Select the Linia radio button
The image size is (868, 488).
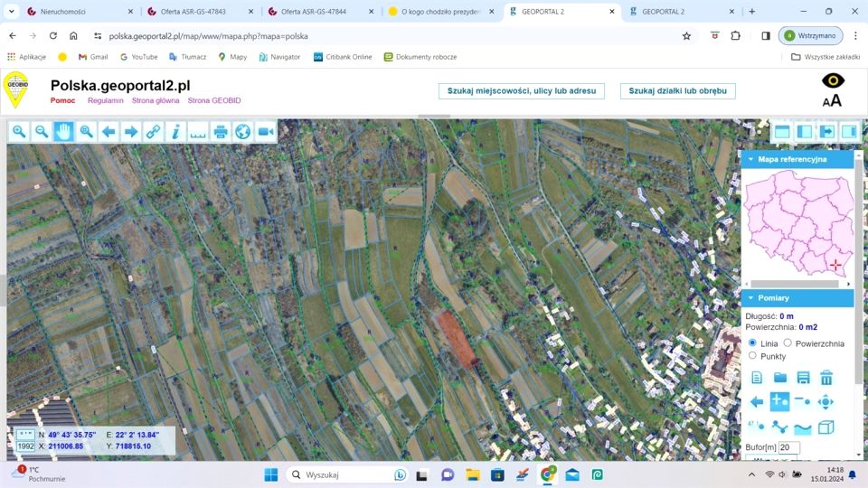[x=752, y=343]
